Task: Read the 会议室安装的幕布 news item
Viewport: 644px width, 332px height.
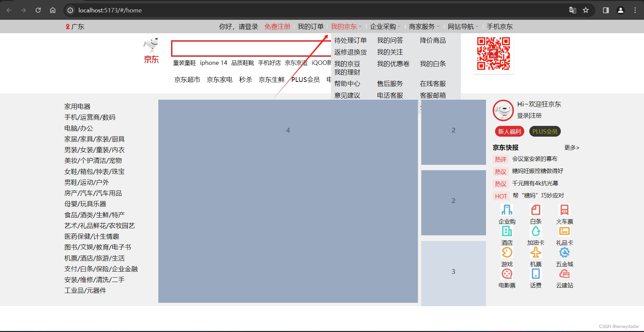Action: pyautogui.click(x=535, y=159)
